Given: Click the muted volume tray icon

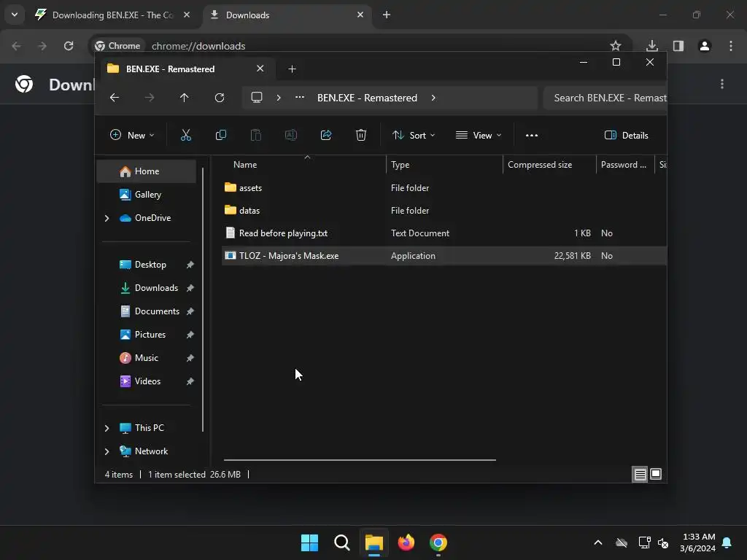Looking at the screenshot, I should 663,542.
